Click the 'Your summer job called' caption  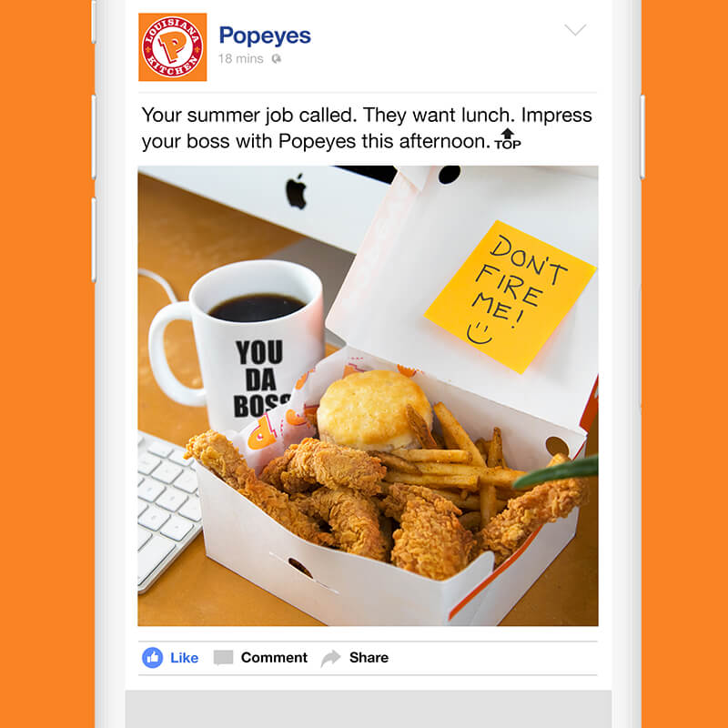[x=367, y=127]
